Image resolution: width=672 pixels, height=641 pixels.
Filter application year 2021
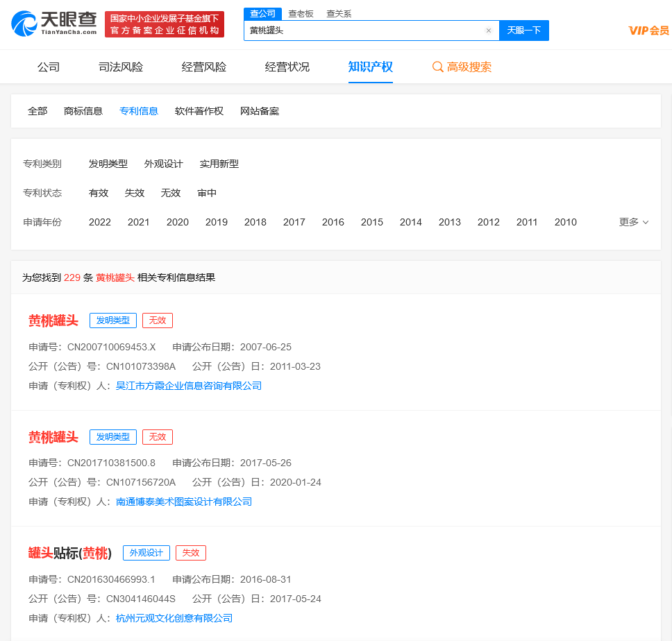pyautogui.click(x=138, y=222)
